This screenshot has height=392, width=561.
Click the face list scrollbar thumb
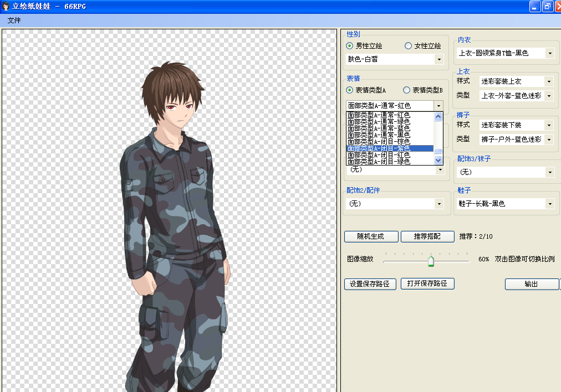(x=438, y=151)
